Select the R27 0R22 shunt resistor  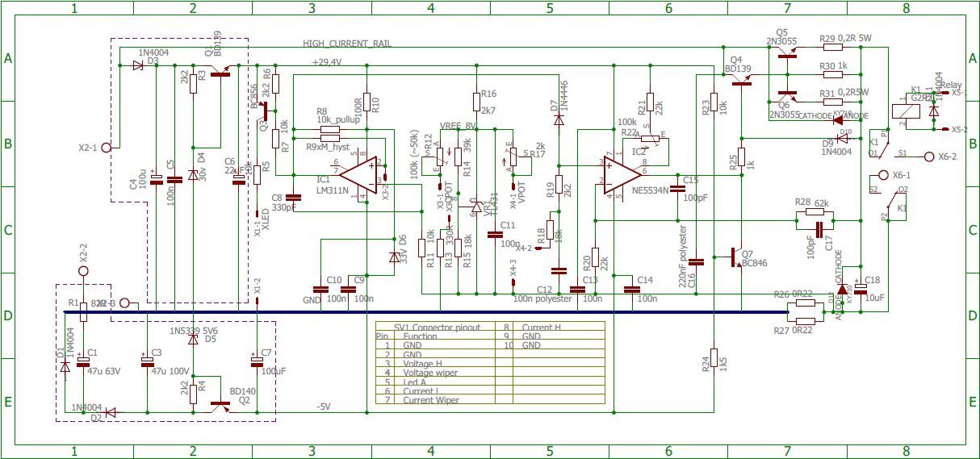click(805, 320)
